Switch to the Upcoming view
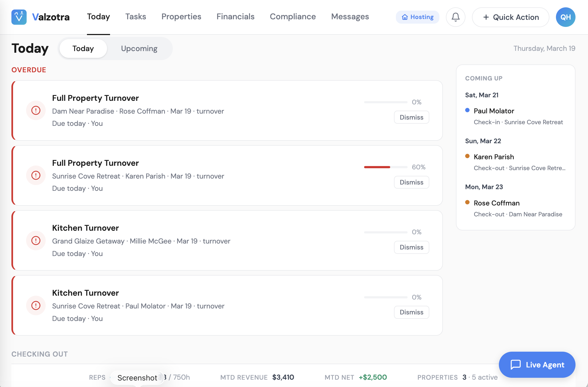Image resolution: width=588 pixels, height=387 pixels. pyautogui.click(x=139, y=48)
